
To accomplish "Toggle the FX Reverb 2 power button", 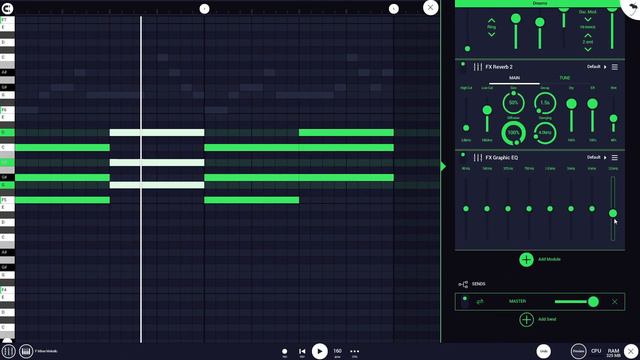I will (463, 64).
